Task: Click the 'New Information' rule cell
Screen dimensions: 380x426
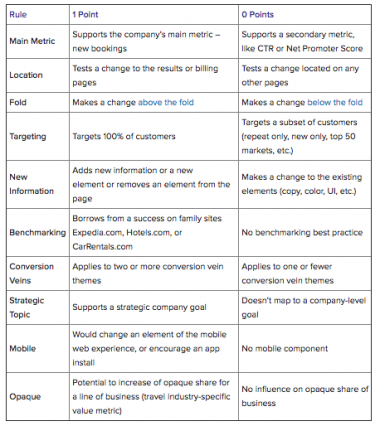Action: 38,184
